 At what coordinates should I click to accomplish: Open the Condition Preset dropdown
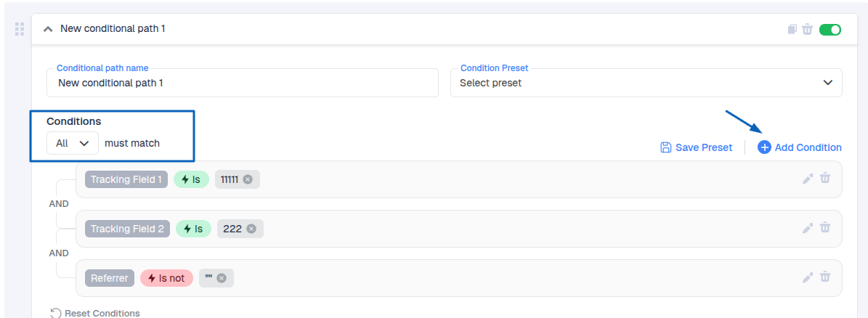[x=646, y=83]
